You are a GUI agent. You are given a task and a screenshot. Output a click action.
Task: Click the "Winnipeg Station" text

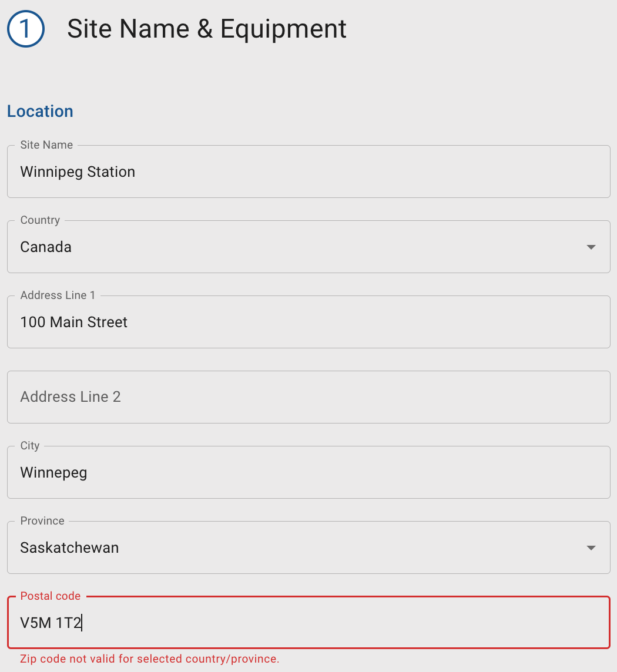(x=78, y=172)
